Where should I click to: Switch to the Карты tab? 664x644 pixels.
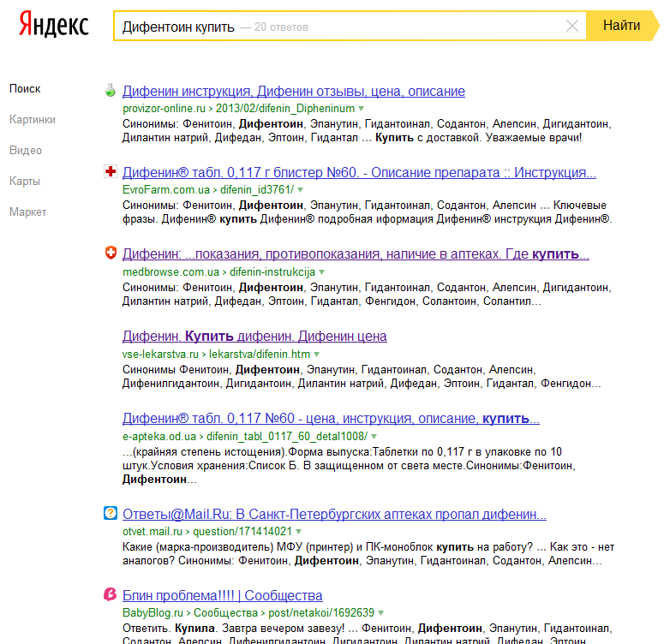click(x=25, y=182)
